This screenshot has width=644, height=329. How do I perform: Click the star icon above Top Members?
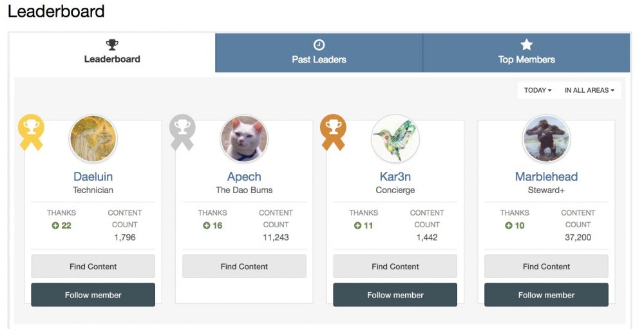526,44
